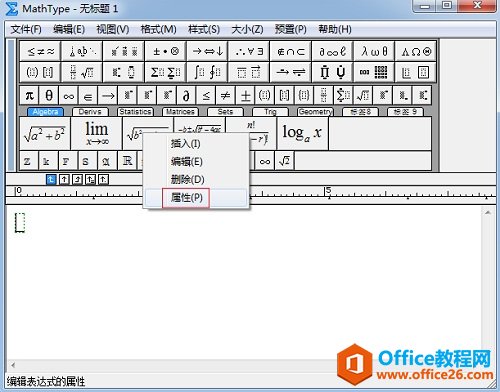500x392 pixels.
Task: Open the 文件(F) menu
Action: (26, 29)
